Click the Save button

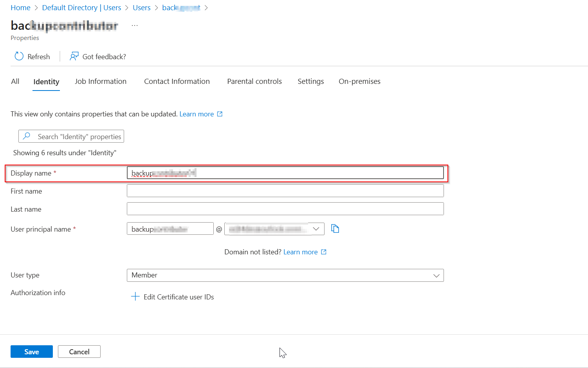pos(32,352)
